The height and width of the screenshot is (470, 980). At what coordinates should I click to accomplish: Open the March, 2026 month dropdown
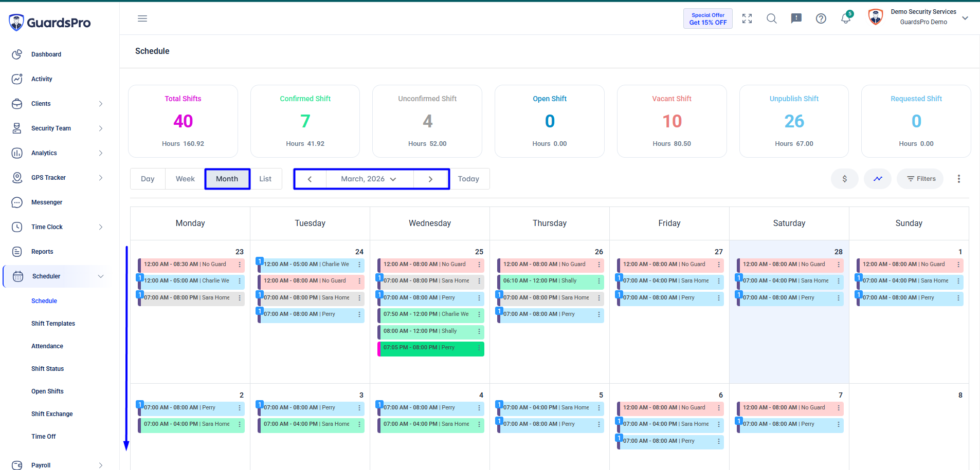point(369,179)
